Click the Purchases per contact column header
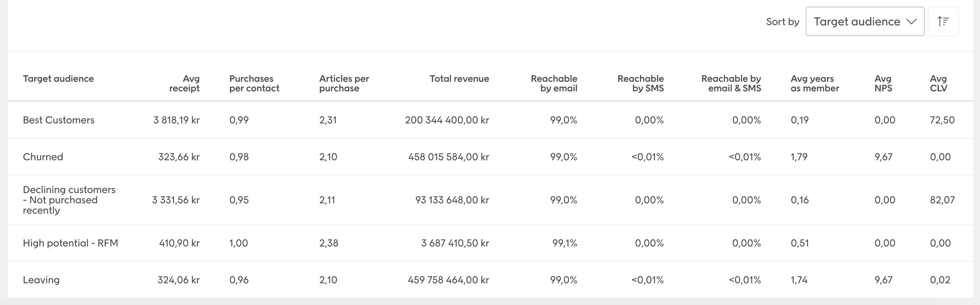This screenshot has height=305, width=980. (x=254, y=83)
